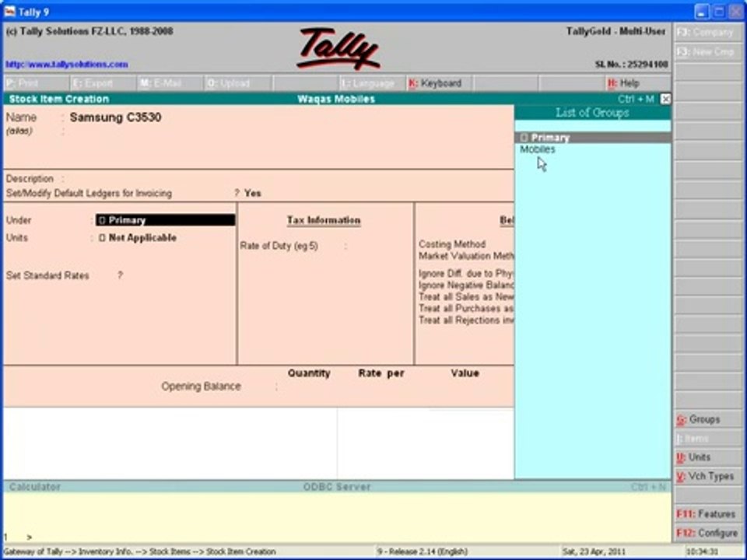The image size is (747, 560).
Task: Click the Calculator panel header
Action: 35,487
